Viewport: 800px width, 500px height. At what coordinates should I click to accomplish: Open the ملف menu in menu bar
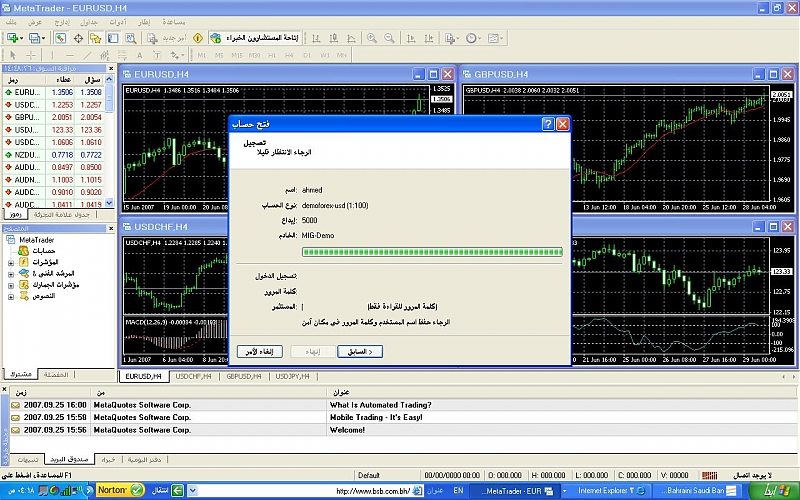pos(12,21)
